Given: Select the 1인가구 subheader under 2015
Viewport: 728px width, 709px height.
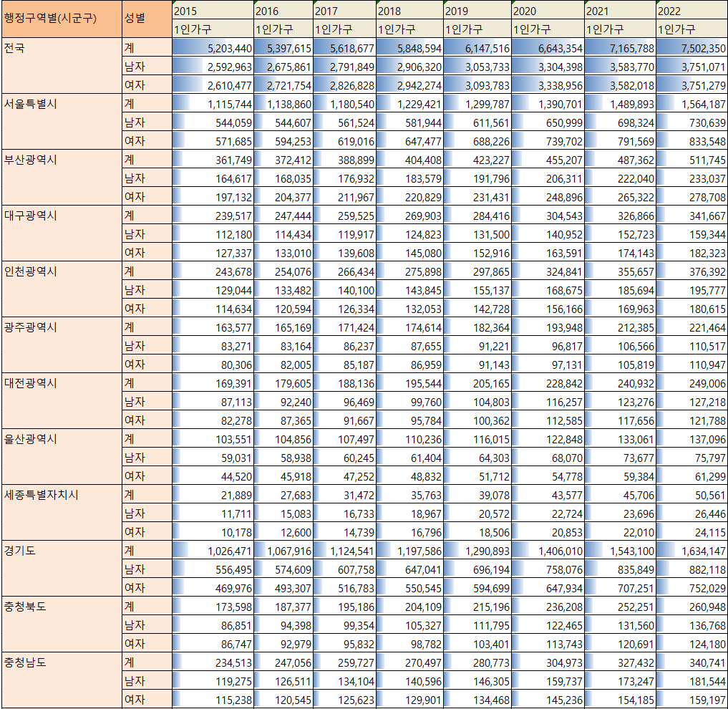Looking at the screenshot, I should (213, 29).
